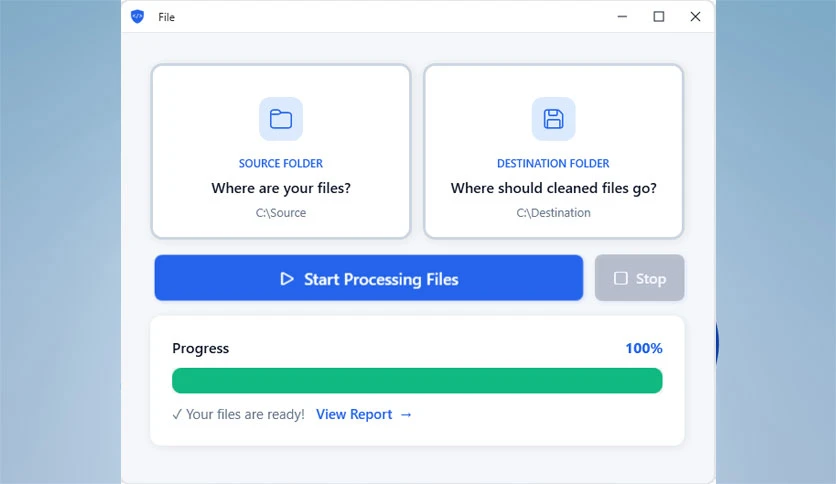Click the 100% progress value
The width and height of the screenshot is (836, 484).
pos(644,348)
